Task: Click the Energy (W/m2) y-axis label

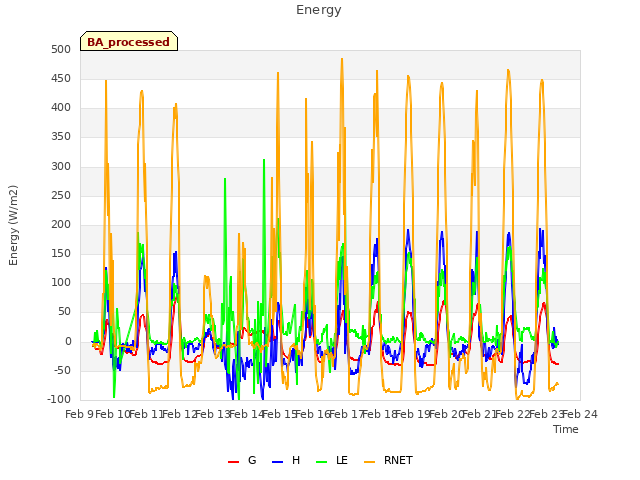Action: pos(13,225)
